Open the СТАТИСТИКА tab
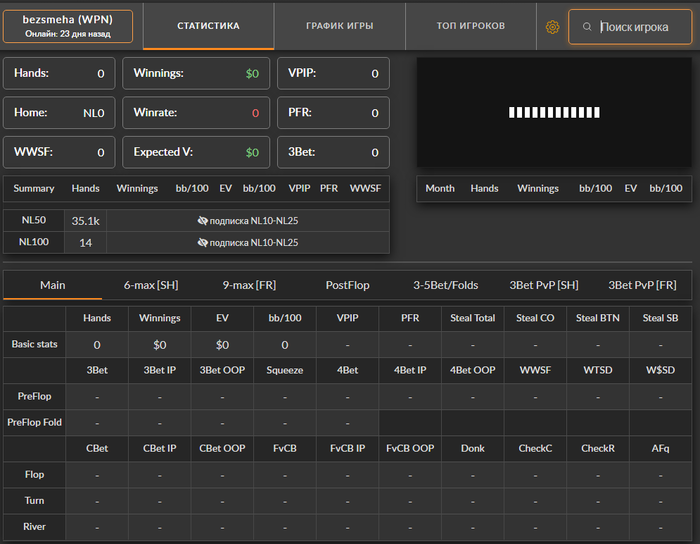Viewport: 700px width, 544px height. click(x=208, y=26)
